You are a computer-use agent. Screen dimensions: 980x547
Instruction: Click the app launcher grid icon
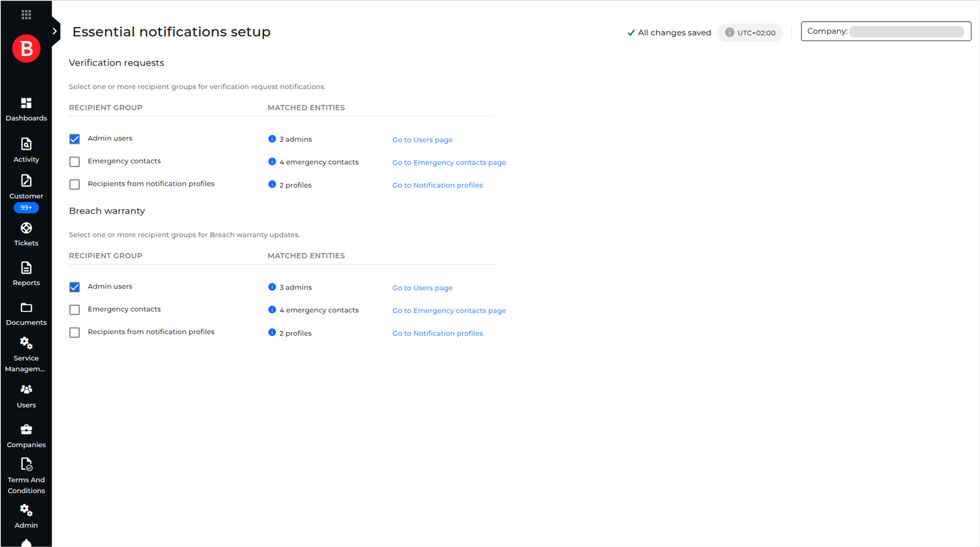point(26,14)
